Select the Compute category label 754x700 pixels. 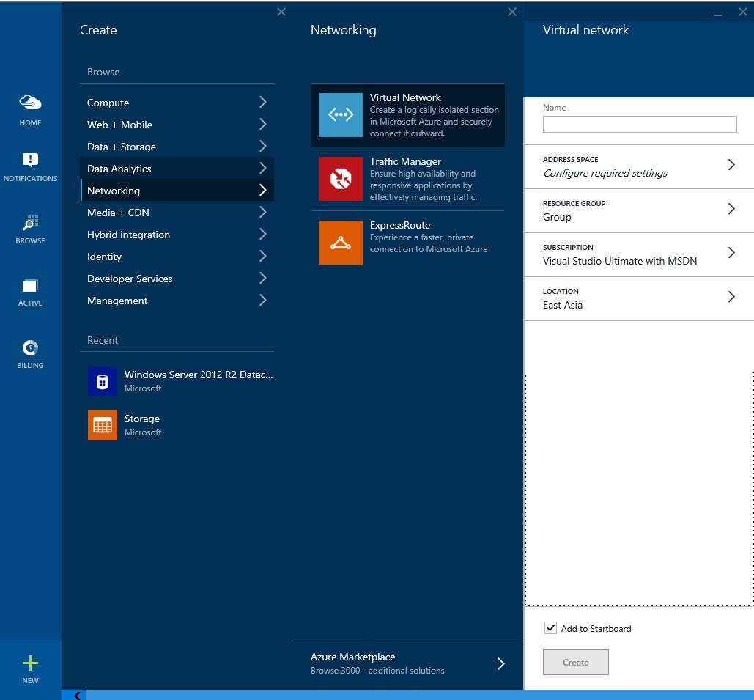point(108,103)
